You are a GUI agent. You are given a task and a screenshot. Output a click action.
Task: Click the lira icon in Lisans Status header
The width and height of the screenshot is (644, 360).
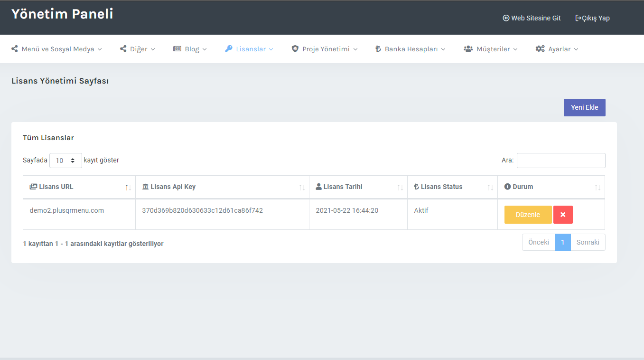pos(416,187)
